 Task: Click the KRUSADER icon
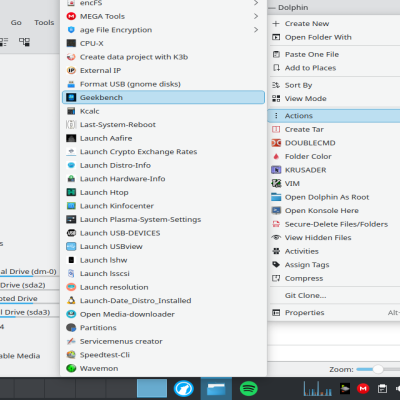click(276, 170)
